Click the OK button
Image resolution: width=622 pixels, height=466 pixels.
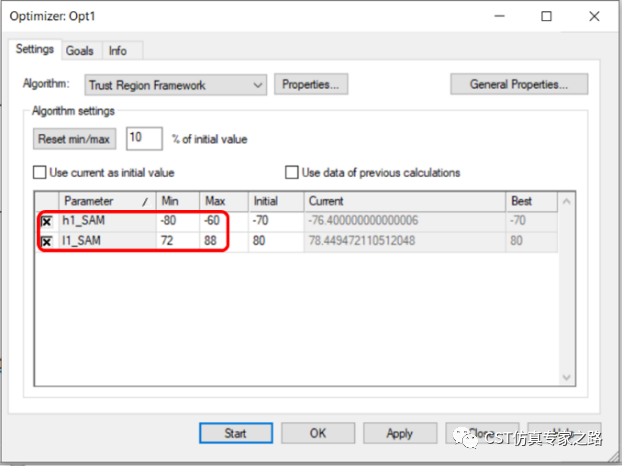click(317, 433)
